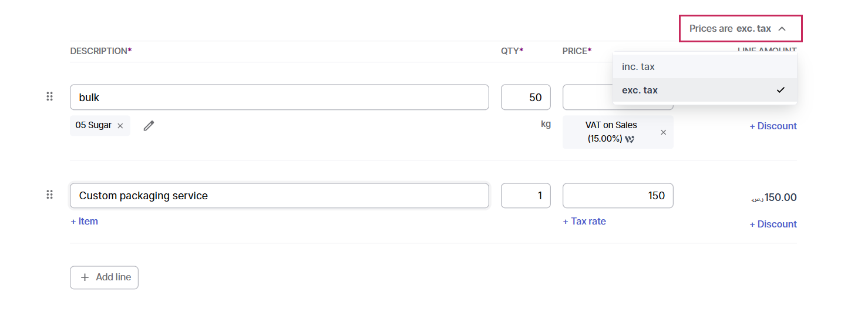Click drag handle icon for bulk line
Image resolution: width=868 pixels, height=325 pixels.
pyautogui.click(x=50, y=96)
